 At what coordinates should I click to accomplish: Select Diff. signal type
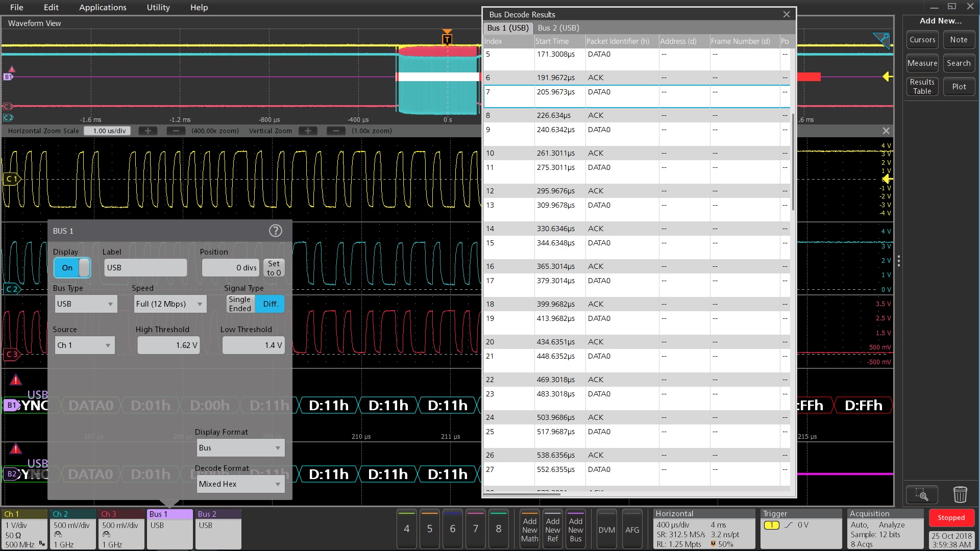[270, 304]
